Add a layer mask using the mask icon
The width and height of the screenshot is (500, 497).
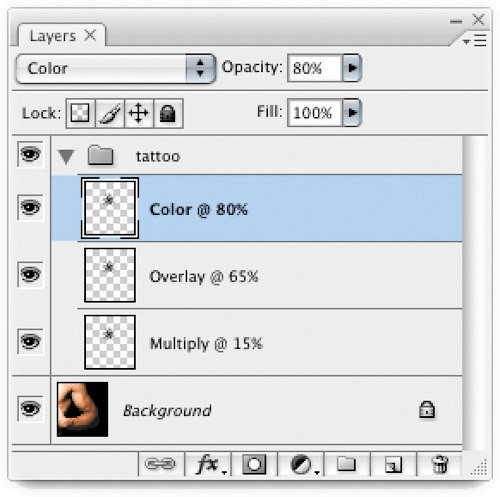254,464
